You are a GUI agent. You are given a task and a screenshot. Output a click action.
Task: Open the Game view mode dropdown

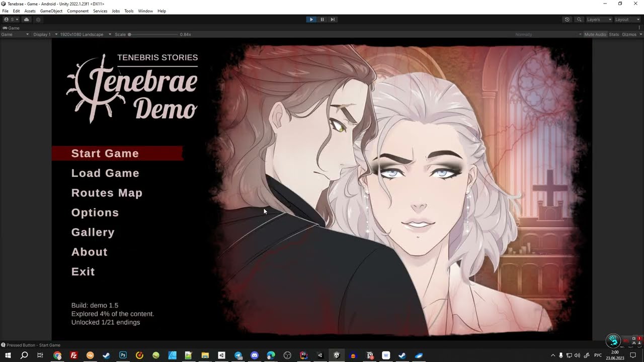(x=15, y=34)
